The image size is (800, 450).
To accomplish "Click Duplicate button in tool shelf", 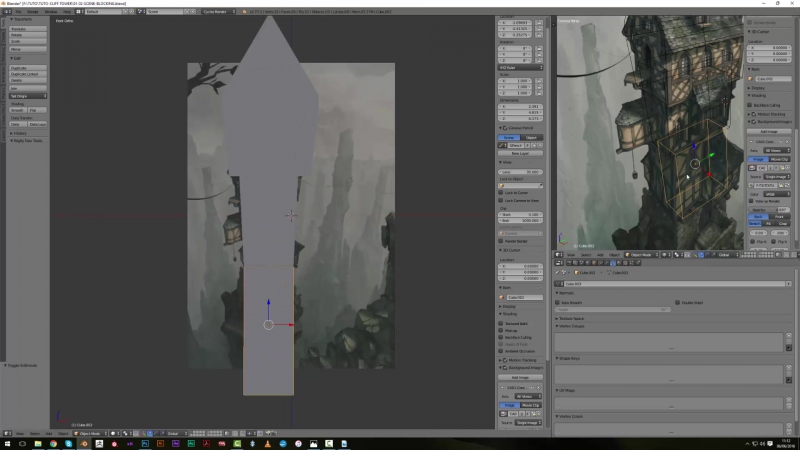I will (x=28, y=68).
